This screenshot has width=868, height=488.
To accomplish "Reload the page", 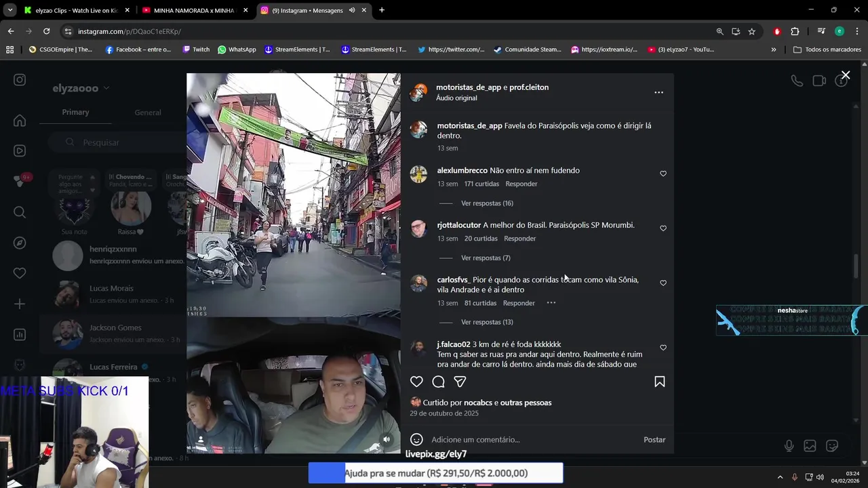I will coord(46,31).
